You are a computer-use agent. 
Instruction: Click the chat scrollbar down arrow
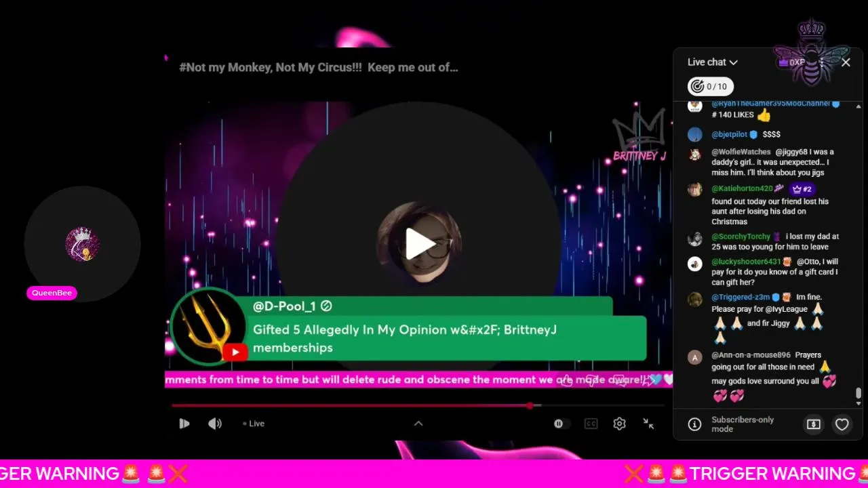point(859,403)
